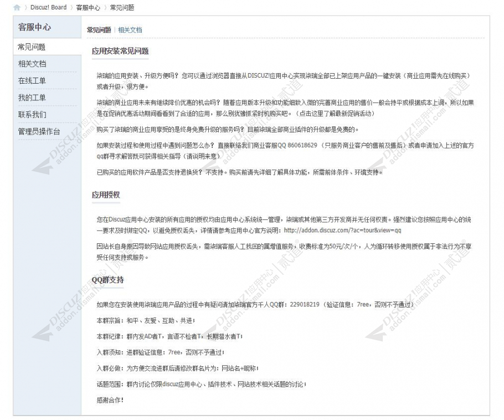This screenshot has height=420, width=504.
Task: Select 常见问题 in the sidebar
Action: point(47,47)
